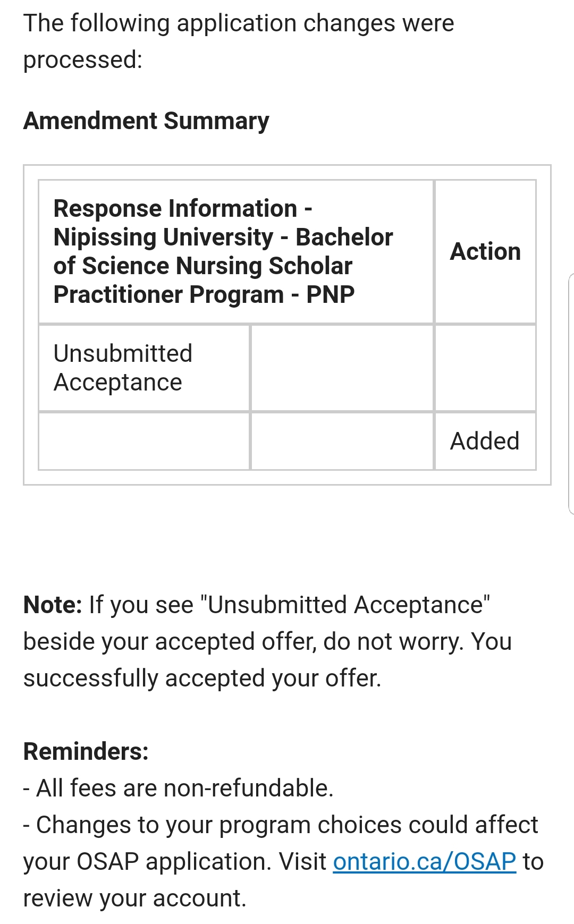Tap the 'All fees are non-refundable' line

coord(179,788)
